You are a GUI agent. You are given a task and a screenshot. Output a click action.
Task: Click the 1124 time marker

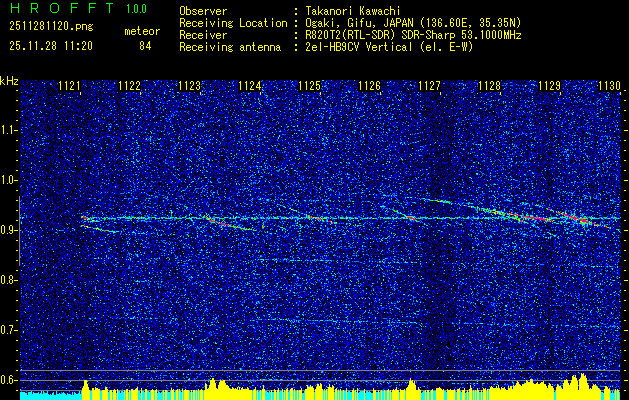click(x=250, y=86)
